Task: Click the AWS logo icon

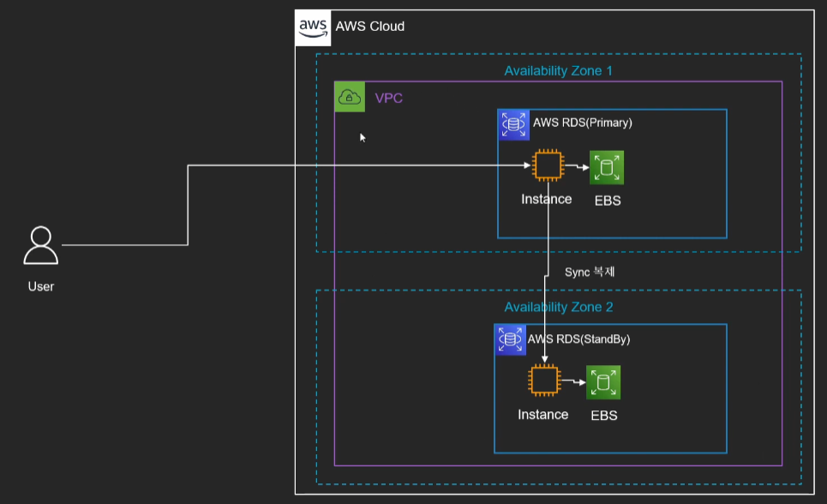Action: [x=314, y=28]
